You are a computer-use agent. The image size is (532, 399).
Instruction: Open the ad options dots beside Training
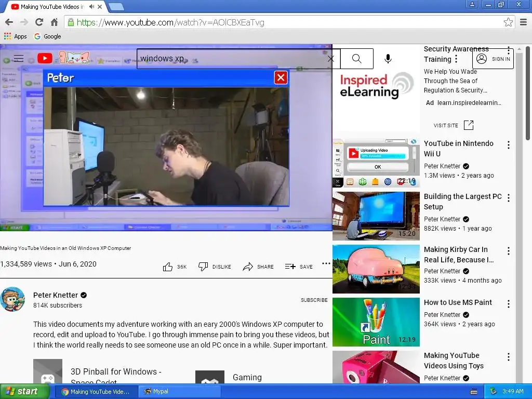[x=456, y=59]
